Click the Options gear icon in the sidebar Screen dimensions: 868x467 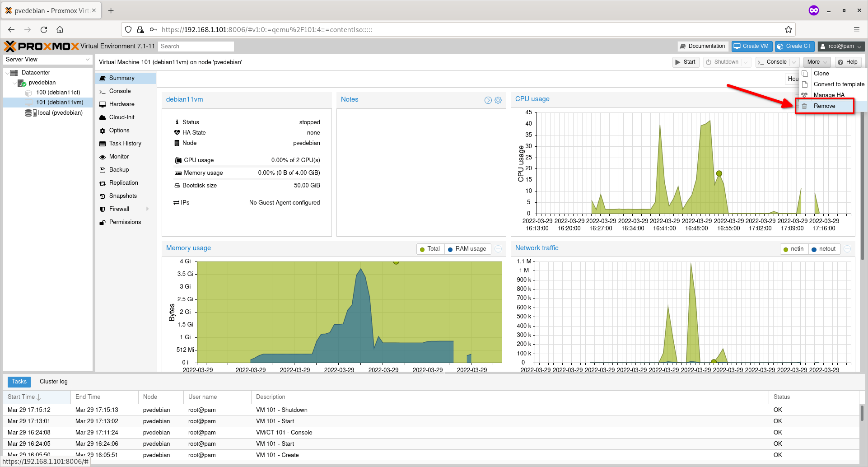(x=103, y=131)
